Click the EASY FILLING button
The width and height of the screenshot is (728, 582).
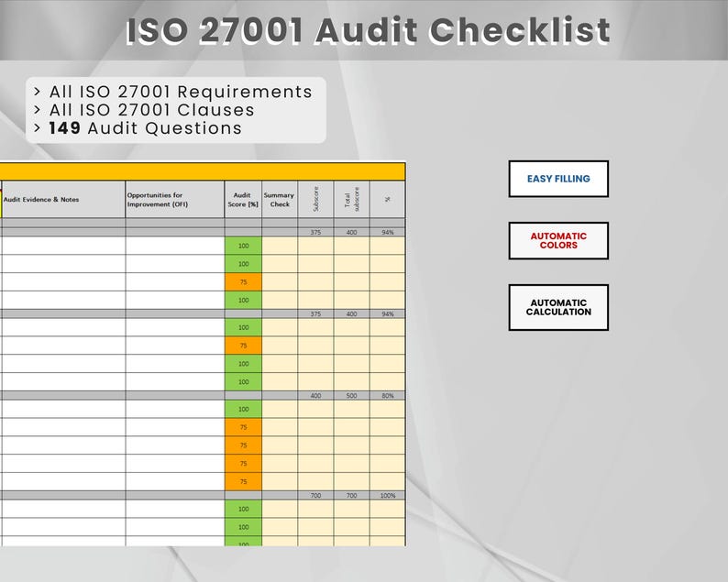point(558,179)
